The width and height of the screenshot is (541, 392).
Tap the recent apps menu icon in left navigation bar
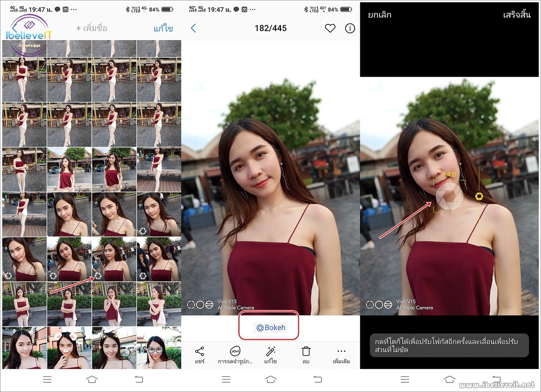coord(47,379)
